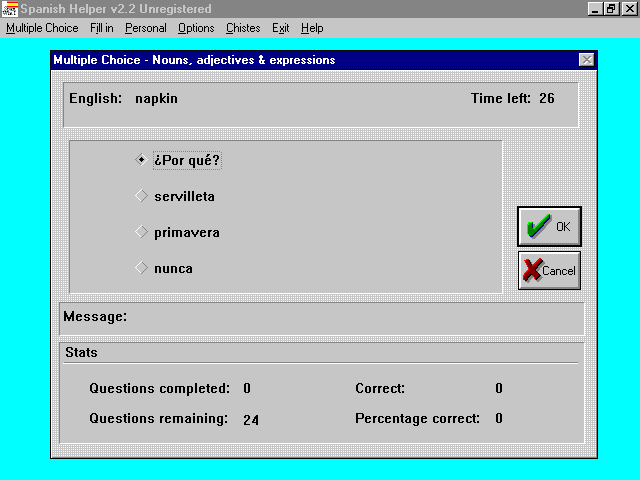This screenshot has height=480, width=640.
Task: Close the Spanish Helper application window
Action: point(632,9)
